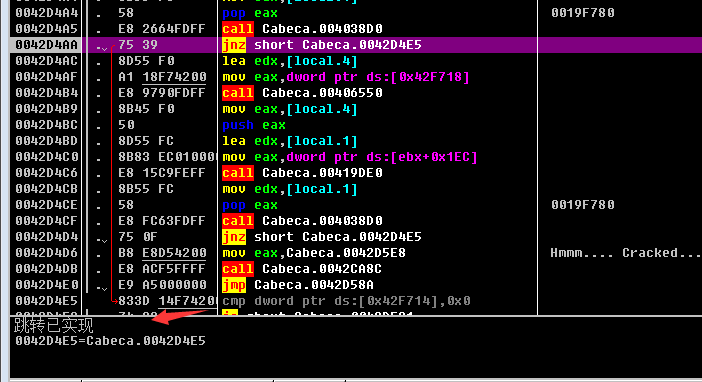This screenshot has height=382, width=702.
Task: Select the 'Hmmm.... Cracked...' comment
Action: coord(626,253)
